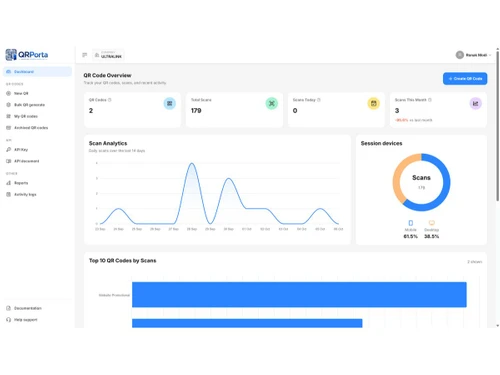Click the Total Scans value 179
500x375 pixels.
[x=196, y=111]
